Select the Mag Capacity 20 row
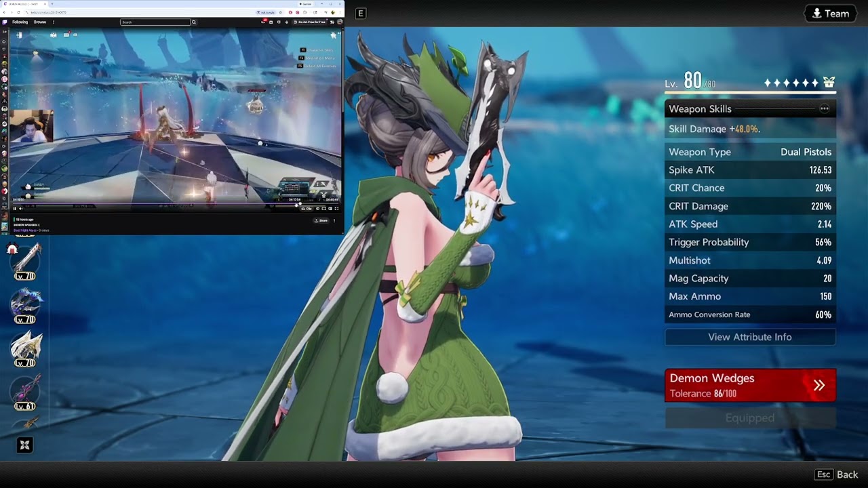 click(x=750, y=279)
